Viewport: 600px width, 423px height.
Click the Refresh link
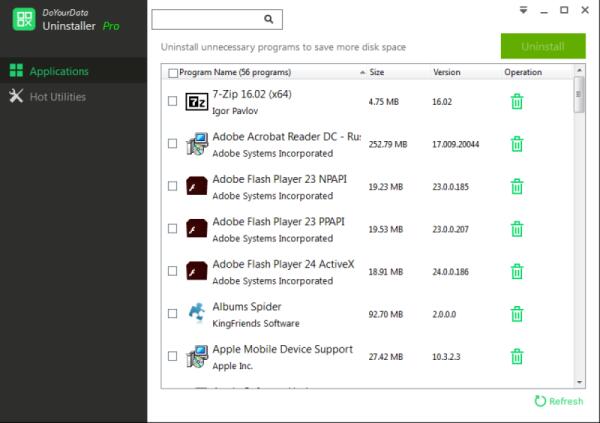[x=558, y=401]
